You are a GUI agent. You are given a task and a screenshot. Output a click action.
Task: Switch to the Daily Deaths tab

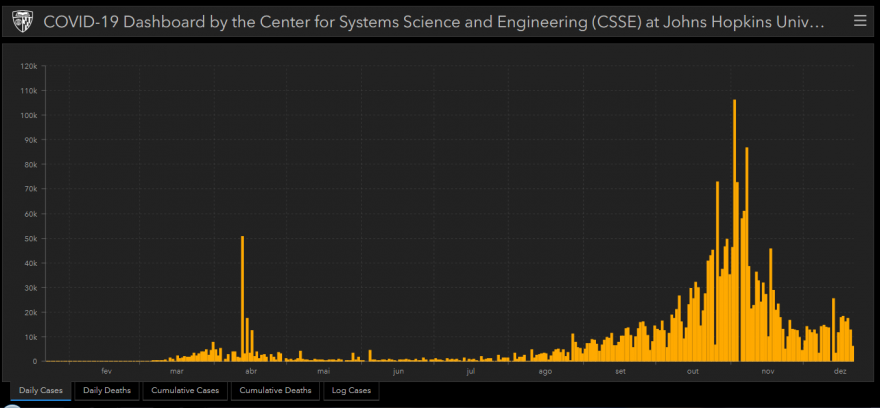pyautogui.click(x=107, y=391)
